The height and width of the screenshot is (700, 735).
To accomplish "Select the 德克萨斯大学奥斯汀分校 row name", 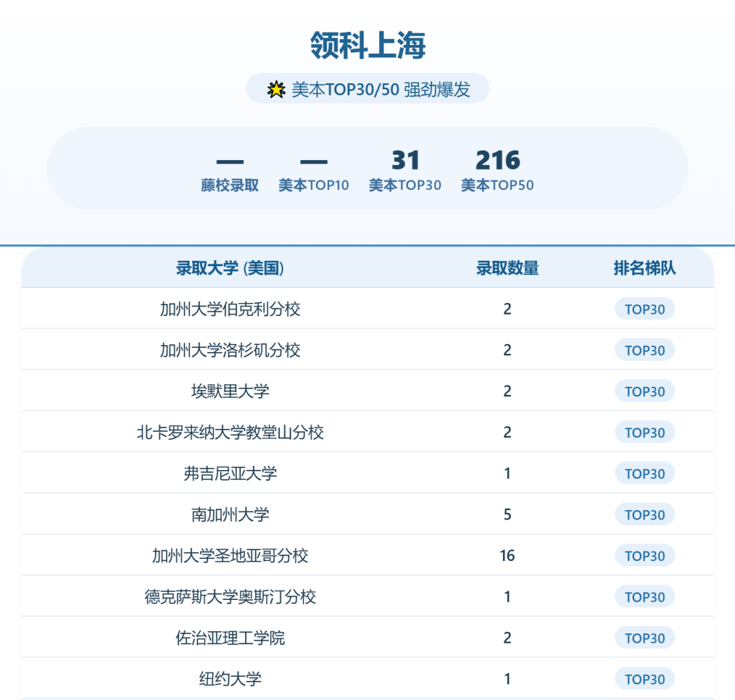I will 230,597.
